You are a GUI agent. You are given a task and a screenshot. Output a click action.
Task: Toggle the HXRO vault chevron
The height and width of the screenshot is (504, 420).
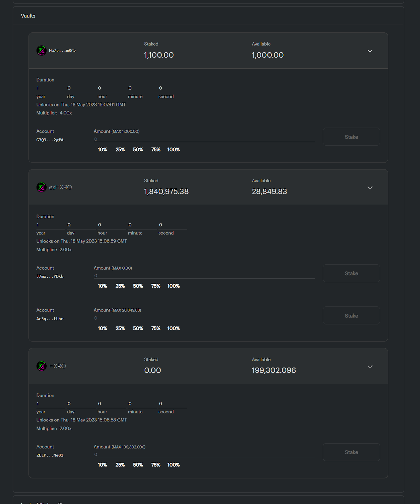pyautogui.click(x=370, y=367)
